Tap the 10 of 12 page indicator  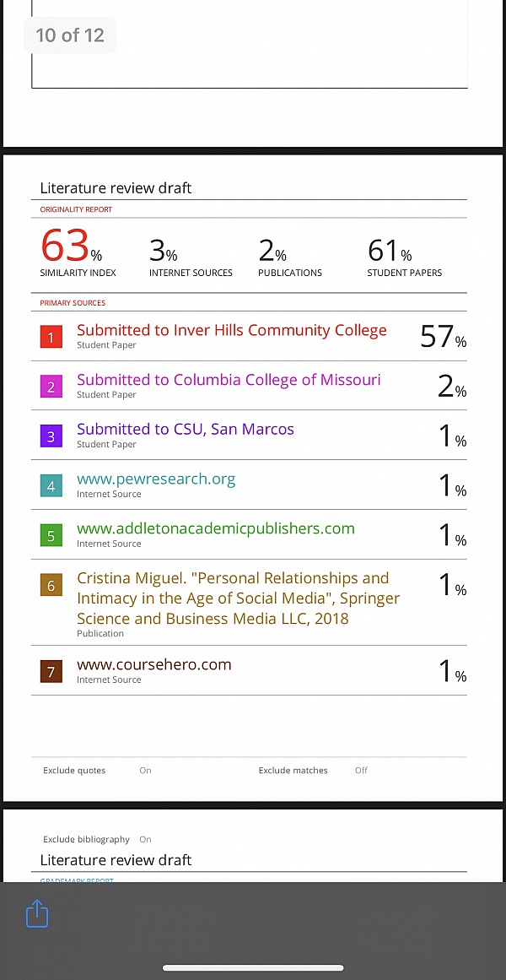(70, 35)
